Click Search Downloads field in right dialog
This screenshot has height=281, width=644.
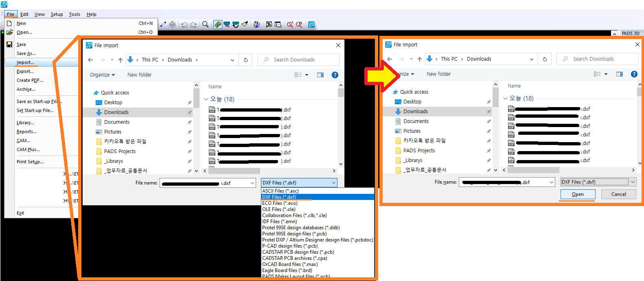click(x=598, y=59)
